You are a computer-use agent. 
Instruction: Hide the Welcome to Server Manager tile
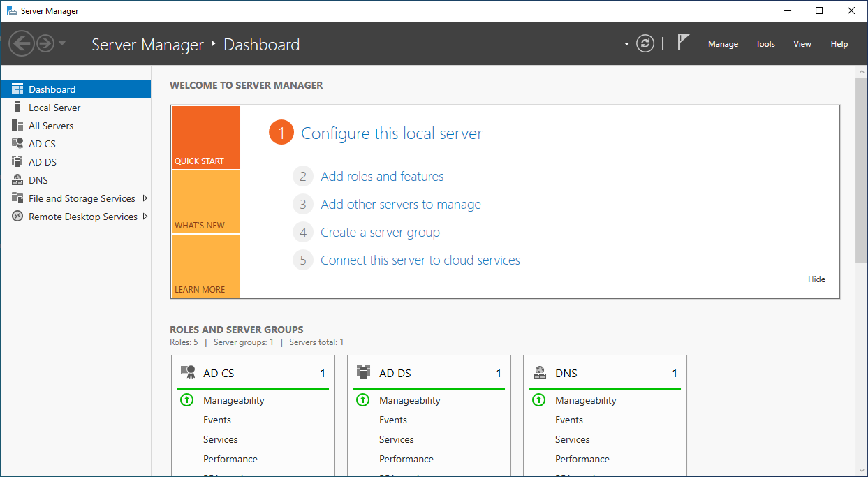816,279
